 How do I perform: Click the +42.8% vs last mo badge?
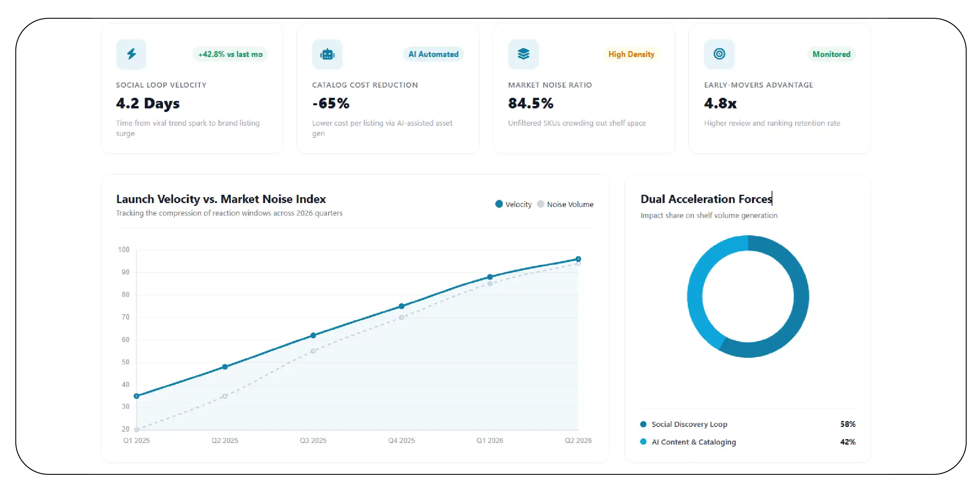[230, 54]
